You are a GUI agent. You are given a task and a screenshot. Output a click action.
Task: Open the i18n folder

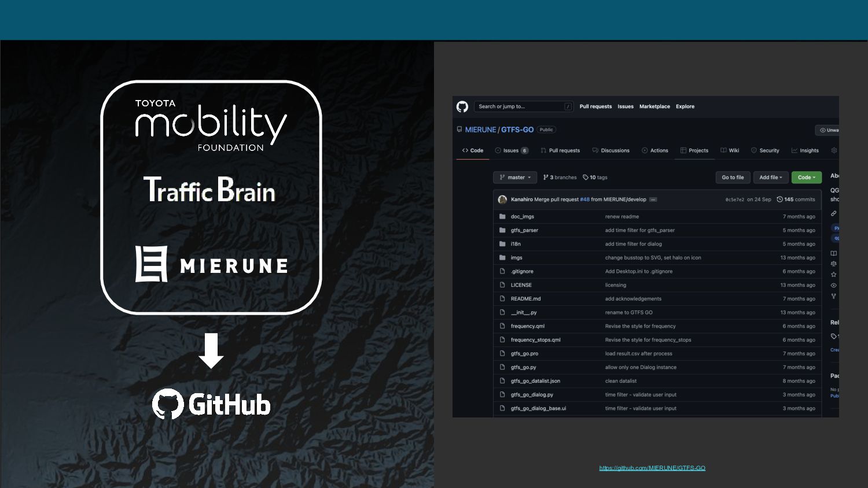click(516, 244)
